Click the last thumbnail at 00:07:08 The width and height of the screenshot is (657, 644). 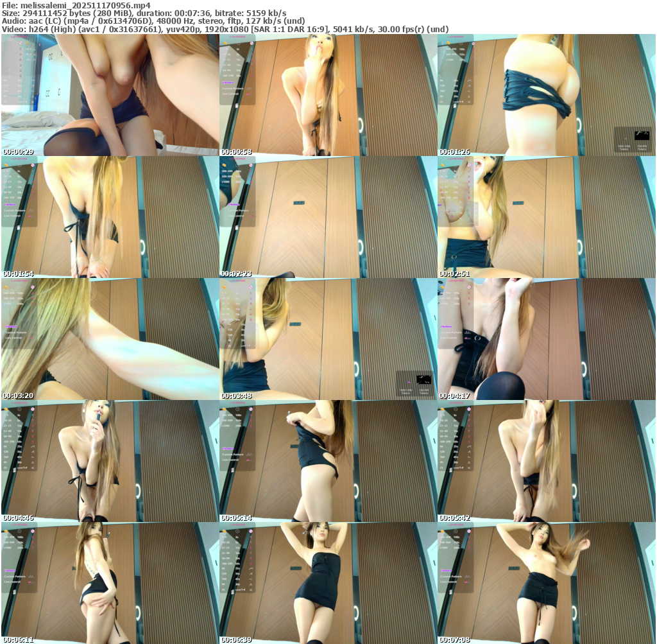546,583
